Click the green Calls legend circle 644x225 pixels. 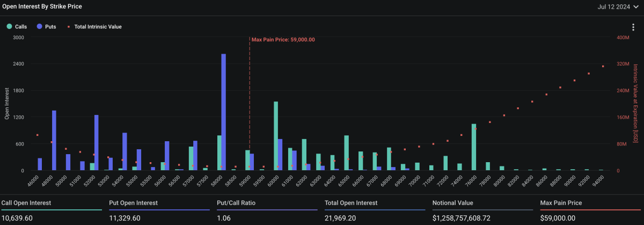click(9, 26)
